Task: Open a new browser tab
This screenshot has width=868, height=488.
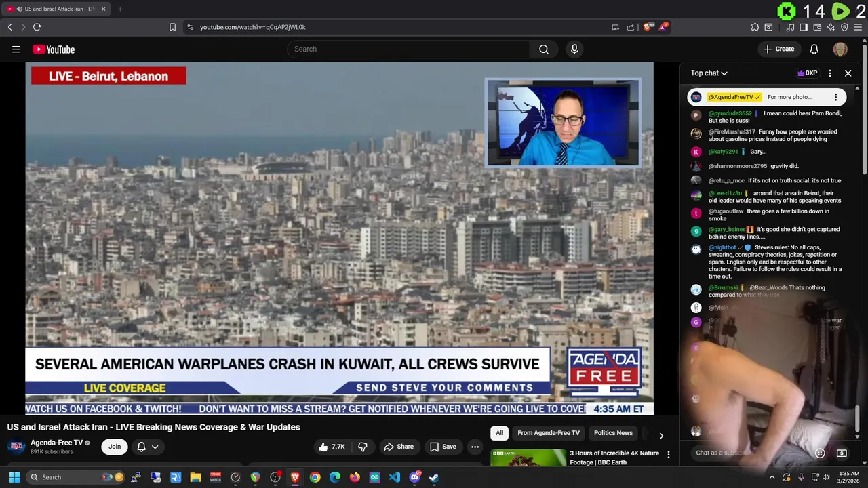Action: tap(120, 9)
